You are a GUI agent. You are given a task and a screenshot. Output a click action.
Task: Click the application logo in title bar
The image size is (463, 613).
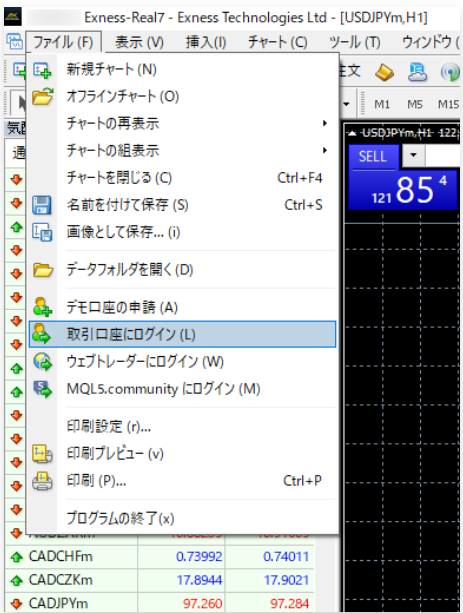tap(13, 17)
